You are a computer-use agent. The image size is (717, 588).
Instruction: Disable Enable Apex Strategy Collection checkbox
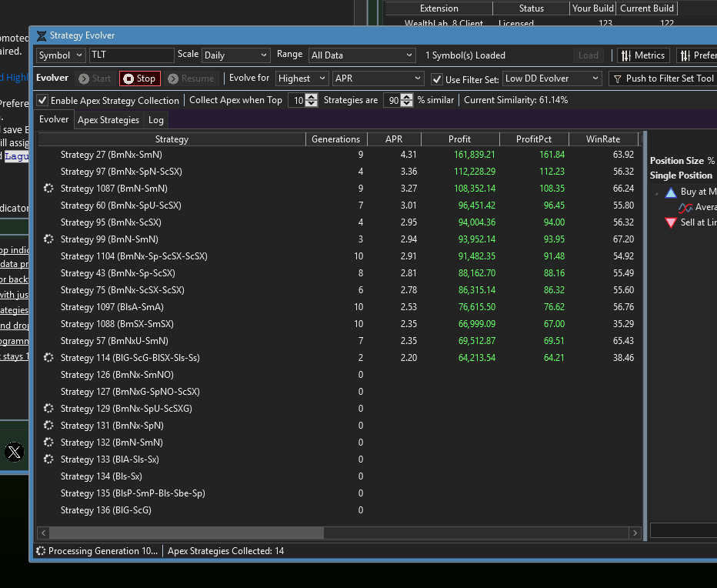(x=42, y=101)
